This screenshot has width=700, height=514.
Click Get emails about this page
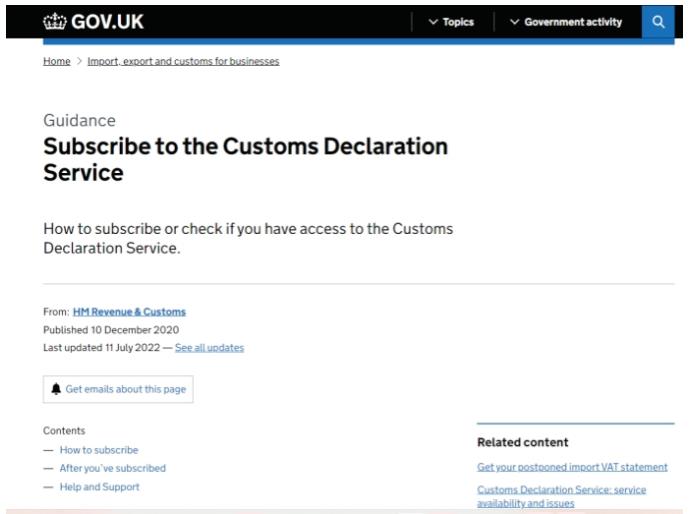pyautogui.click(x=118, y=389)
